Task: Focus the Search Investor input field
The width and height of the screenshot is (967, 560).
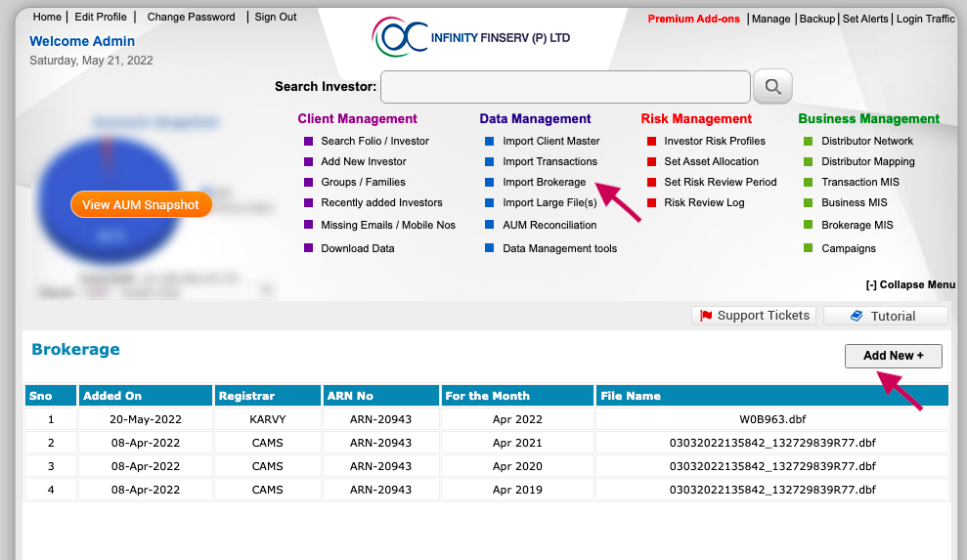Action: point(565,87)
